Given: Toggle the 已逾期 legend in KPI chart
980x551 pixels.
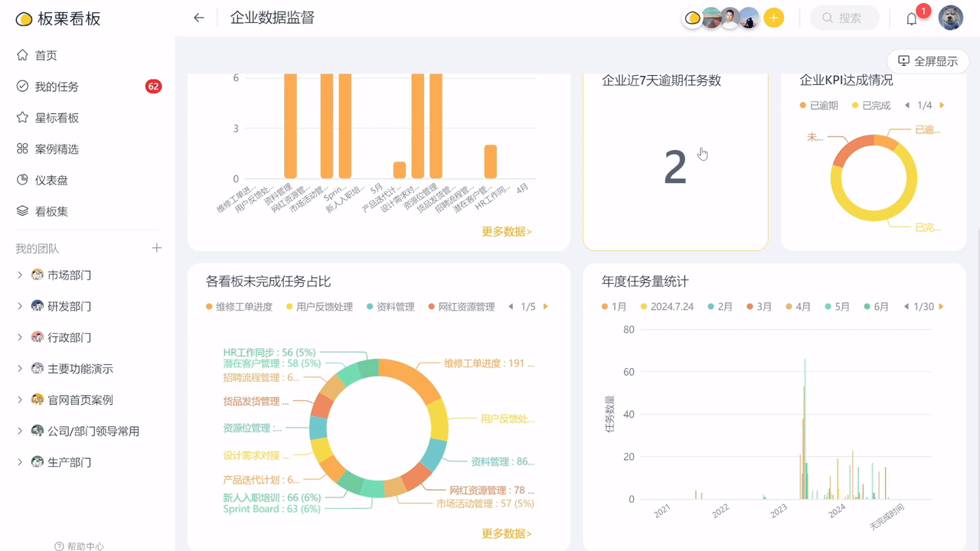Looking at the screenshot, I should tap(819, 106).
